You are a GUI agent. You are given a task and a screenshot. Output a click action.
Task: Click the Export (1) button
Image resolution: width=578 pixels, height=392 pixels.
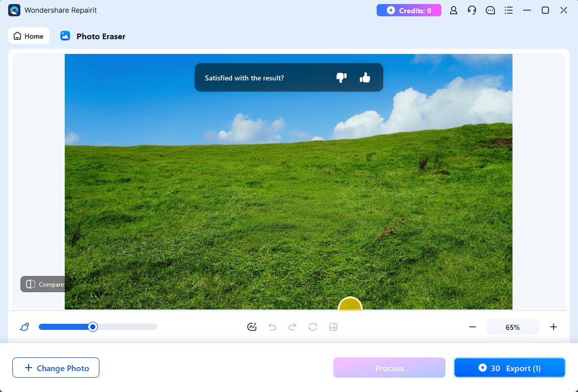tap(509, 368)
